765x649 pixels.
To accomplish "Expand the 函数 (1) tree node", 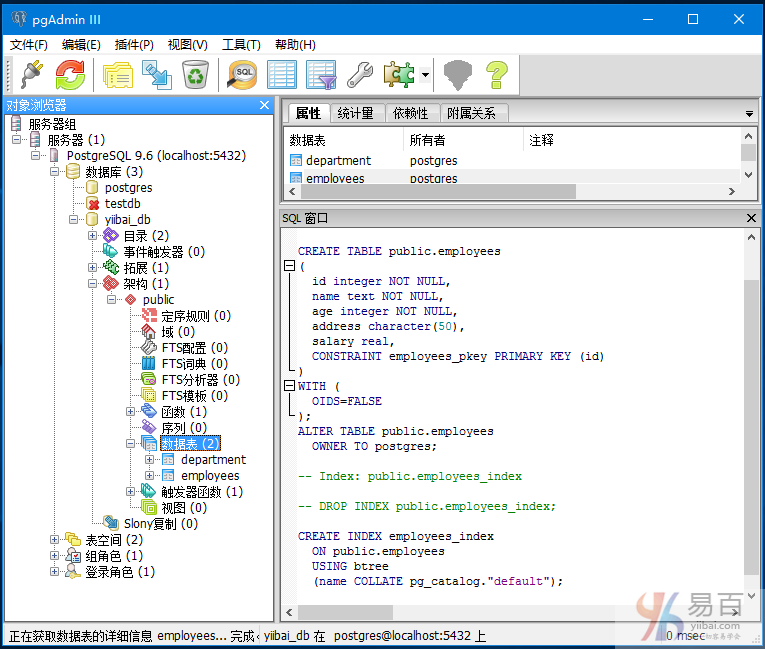I will pyautogui.click(x=131, y=412).
